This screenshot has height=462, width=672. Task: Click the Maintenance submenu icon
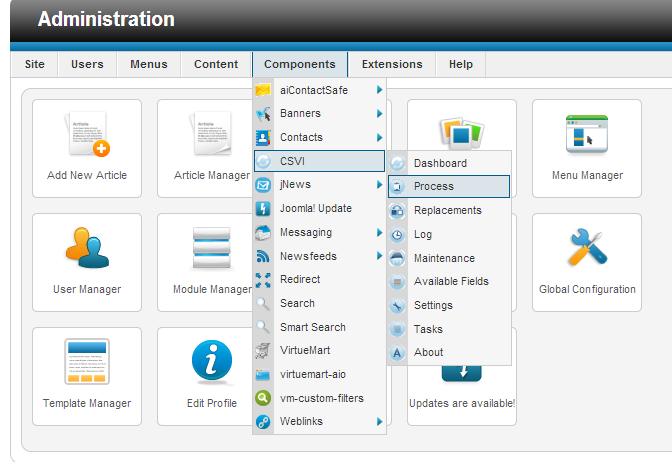click(397, 258)
